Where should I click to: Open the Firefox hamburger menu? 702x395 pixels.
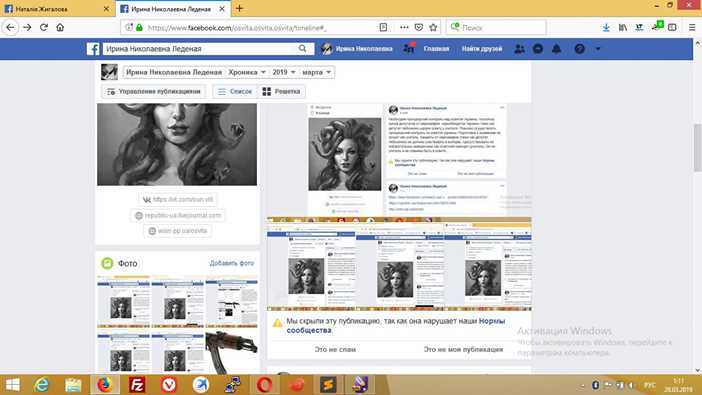[692, 27]
